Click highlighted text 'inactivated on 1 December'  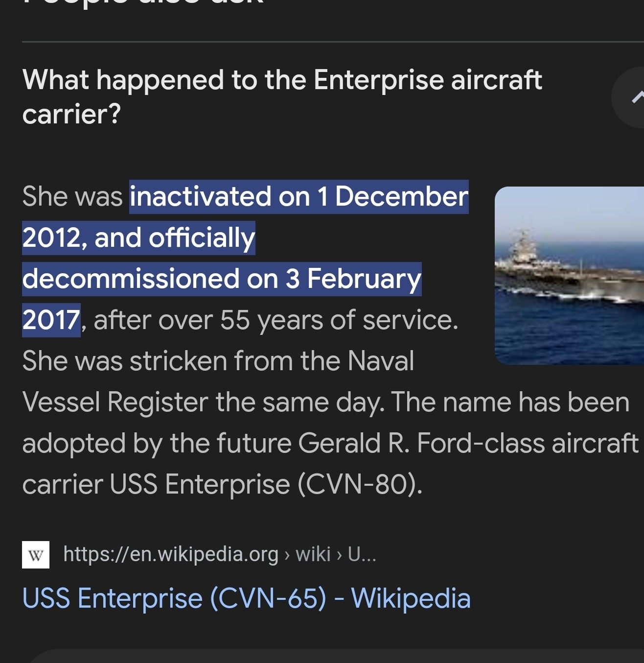299,197
